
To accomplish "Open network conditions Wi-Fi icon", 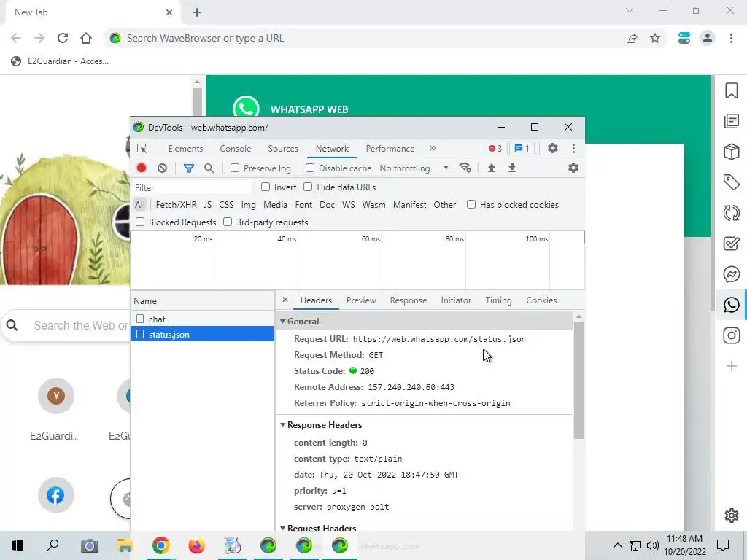I will [x=465, y=168].
